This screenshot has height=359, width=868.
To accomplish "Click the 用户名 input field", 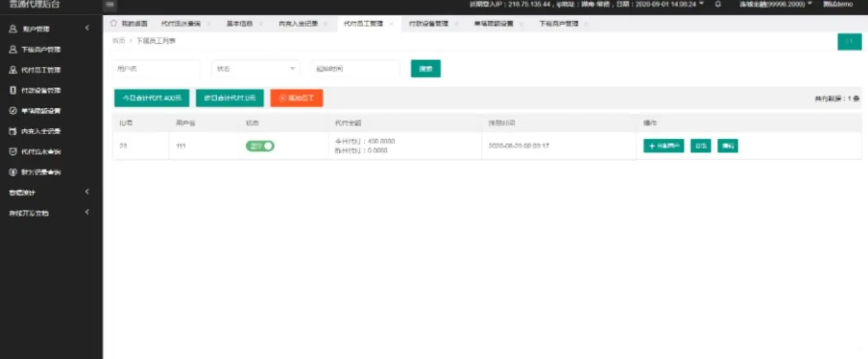I will click(157, 68).
